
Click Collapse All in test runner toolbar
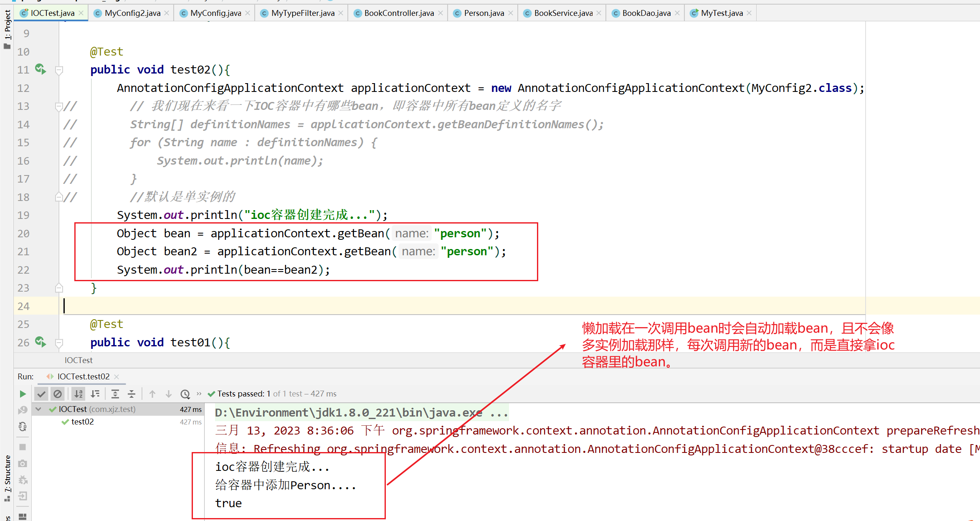click(x=132, y=394)
